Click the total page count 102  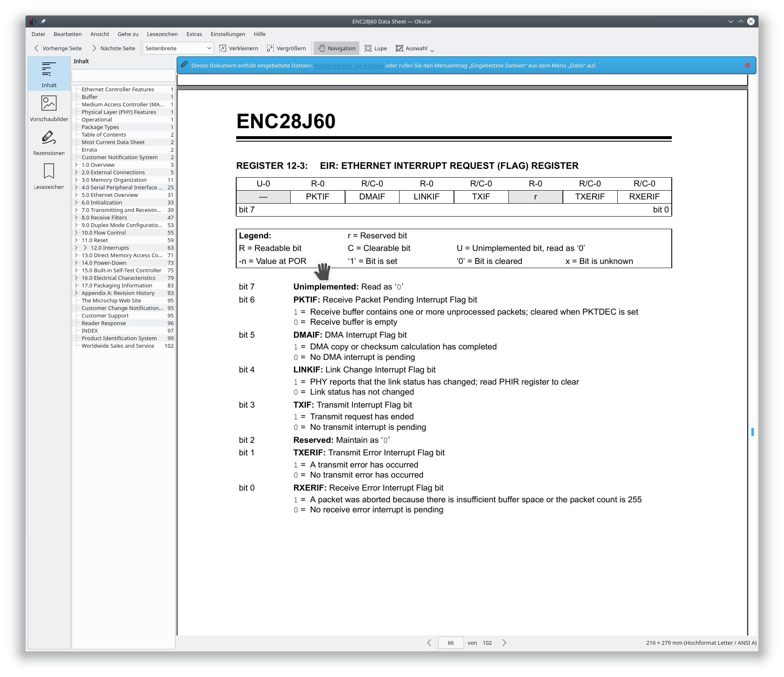(487, 643)
